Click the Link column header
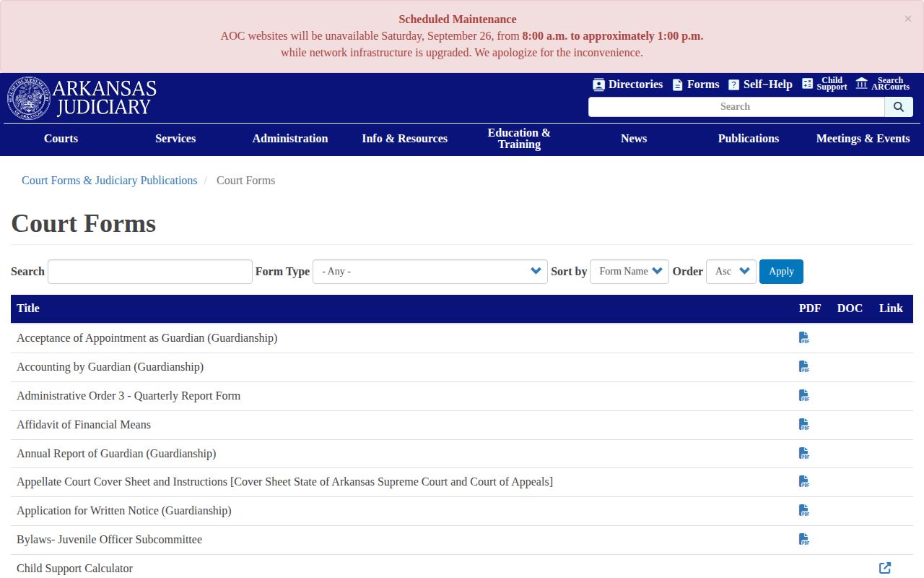The image size is (924, 578). pos(891,309)
